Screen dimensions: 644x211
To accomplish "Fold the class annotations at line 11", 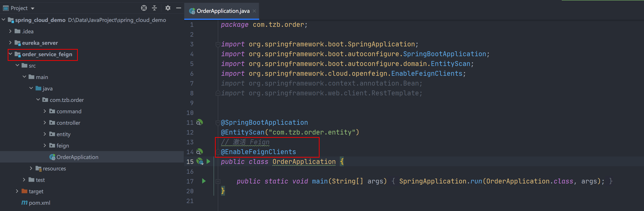I will pos(218,123).
